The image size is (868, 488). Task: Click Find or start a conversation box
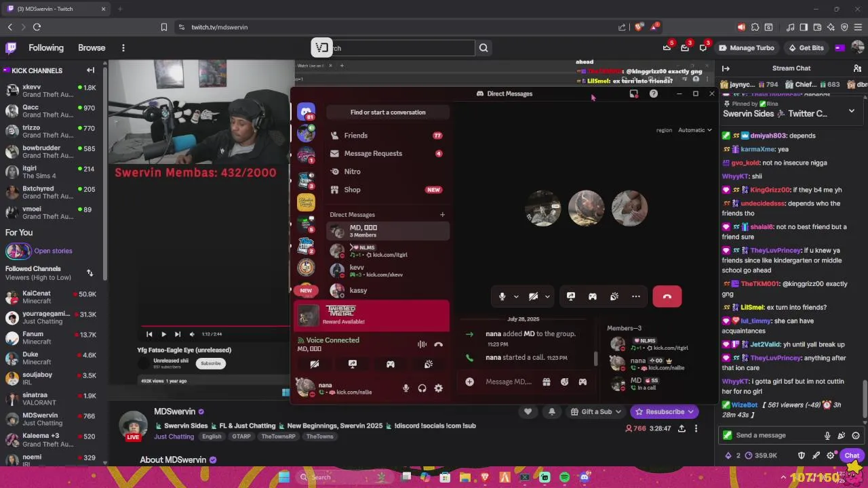click(x=388, y=113)
